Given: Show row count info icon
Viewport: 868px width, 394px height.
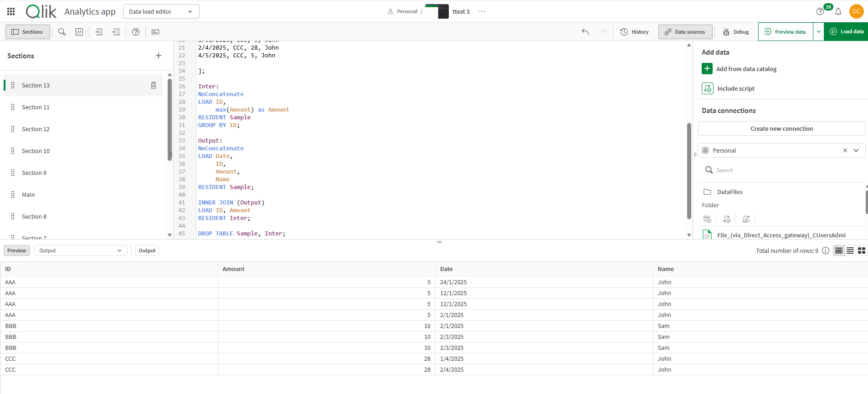Looking at the screenshot, I should point(826,251).
